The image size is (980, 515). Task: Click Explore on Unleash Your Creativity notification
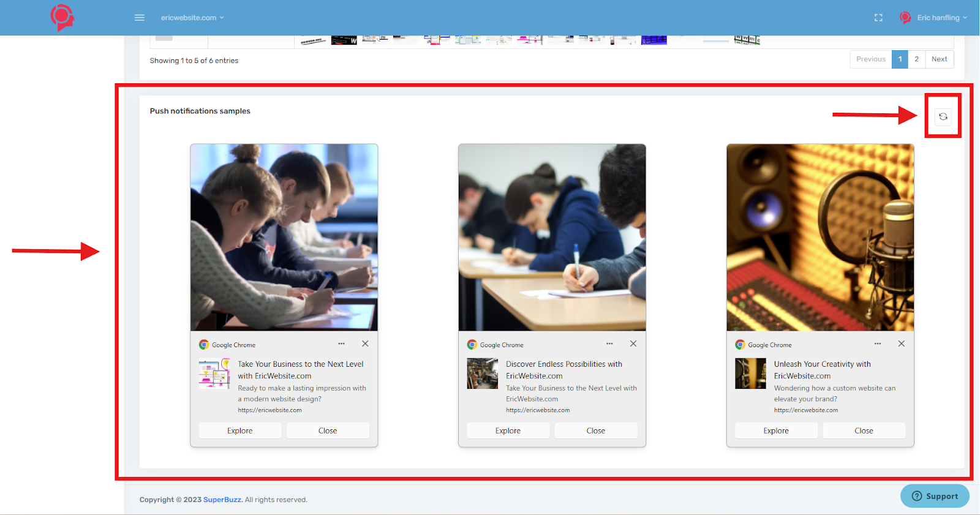[x=777, y=430]
